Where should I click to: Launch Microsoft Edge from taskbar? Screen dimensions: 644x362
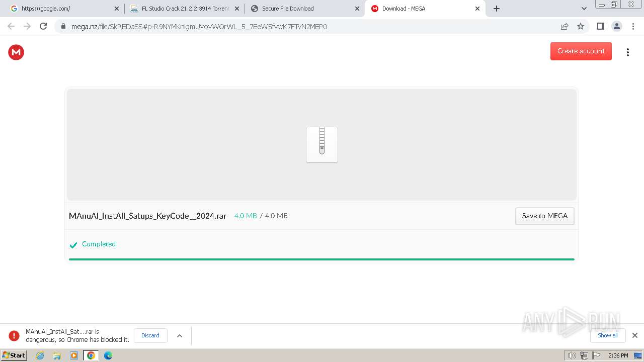(108, 355)
